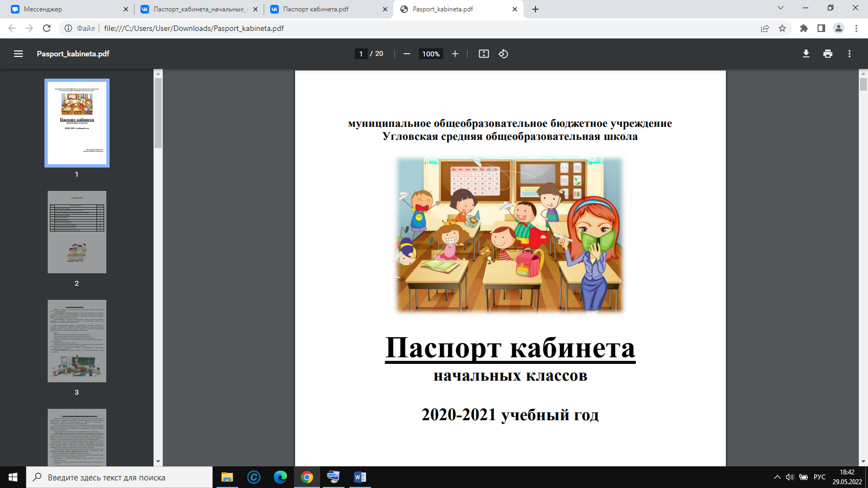Open Microsoft Word from taskbar
The width and height of the screenshot is (868, 488).
(360, 477)
